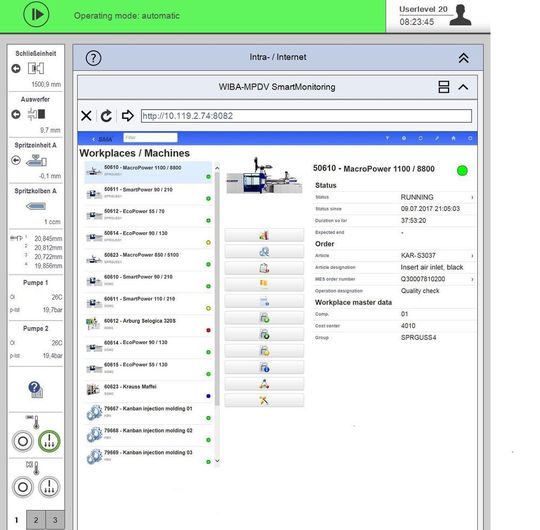
Task: Select 79668 - Kanban injection molding 02
Action: pyautogui.click(x=148, y=435)
